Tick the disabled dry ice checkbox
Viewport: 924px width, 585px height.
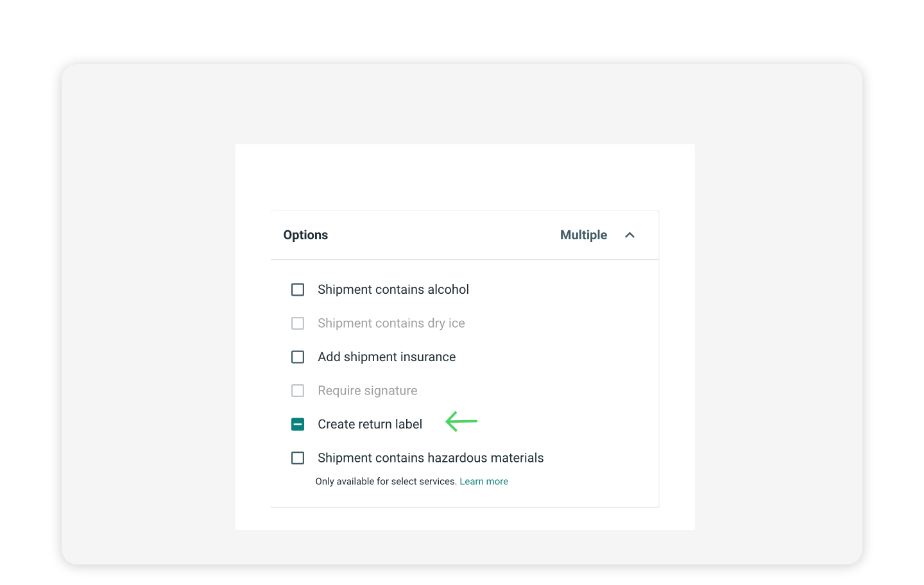(x=298, y=323)
